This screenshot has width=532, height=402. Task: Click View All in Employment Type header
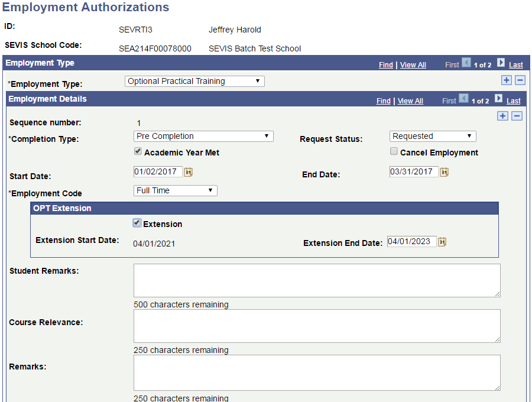[413, 64]
